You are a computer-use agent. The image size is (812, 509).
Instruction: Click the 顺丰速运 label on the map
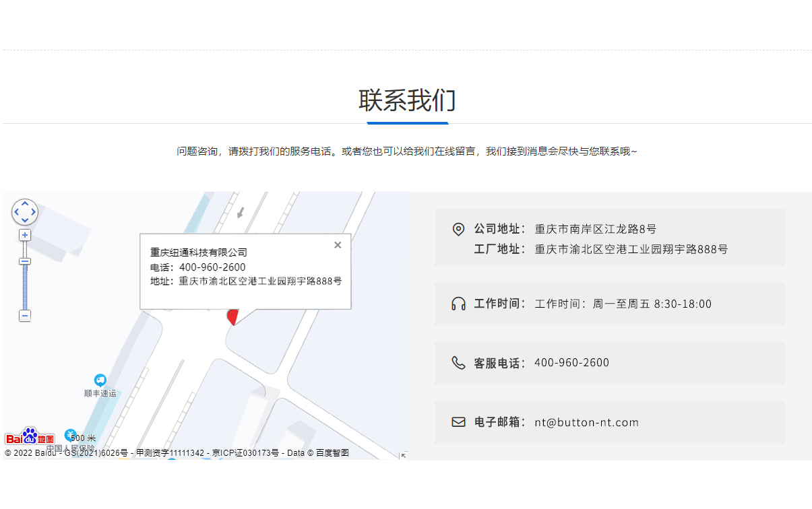pyautogui.click(x=100, y=393)
